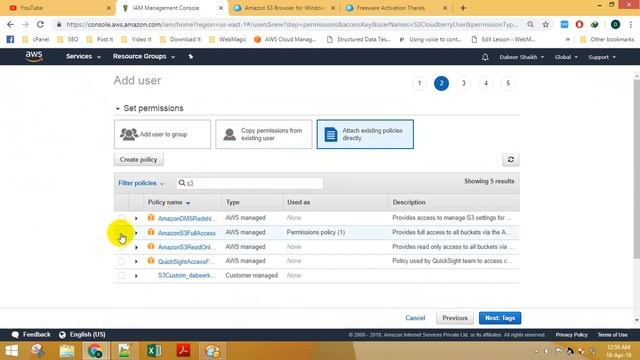Viewport: 640px width, 360px height.
Task: Click the Cancel link
Action: (x=415, y=318)
